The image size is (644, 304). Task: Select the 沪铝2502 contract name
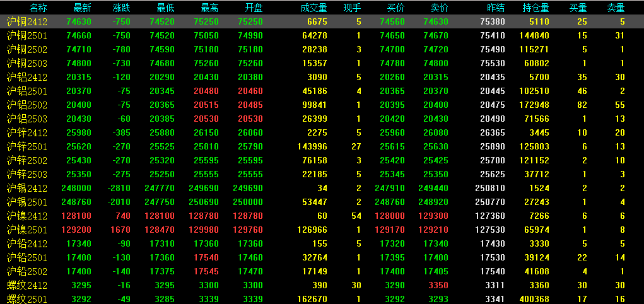click(27, 105)
